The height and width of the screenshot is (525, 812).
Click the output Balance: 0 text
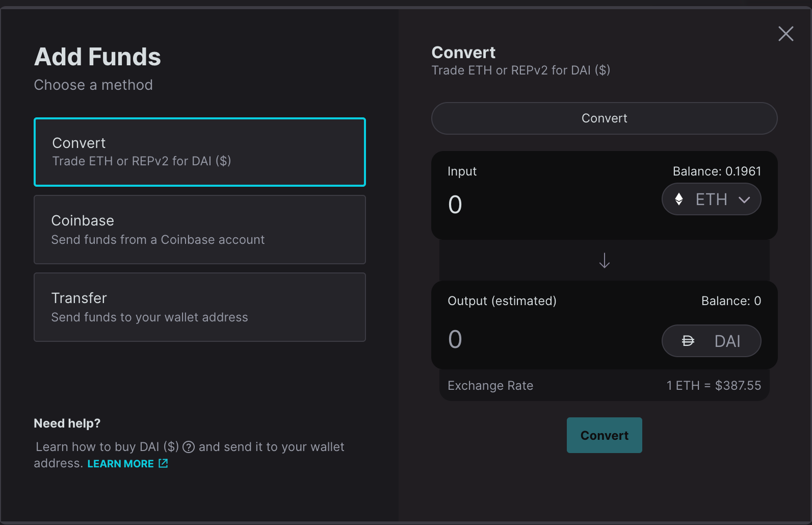tap(731, 301)
